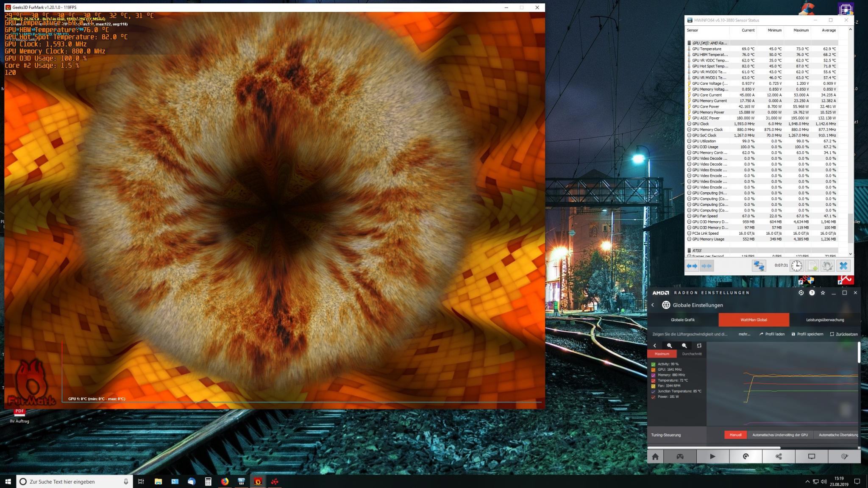Viewport: 868px width, 488px height.
Task: Click the Radeon home icon
Action: pyautogui.click(x=655, y=457)
